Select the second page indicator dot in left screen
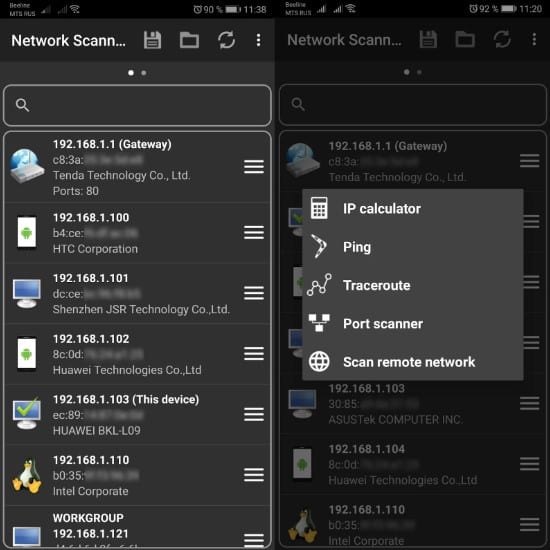 tap(144, 73)
